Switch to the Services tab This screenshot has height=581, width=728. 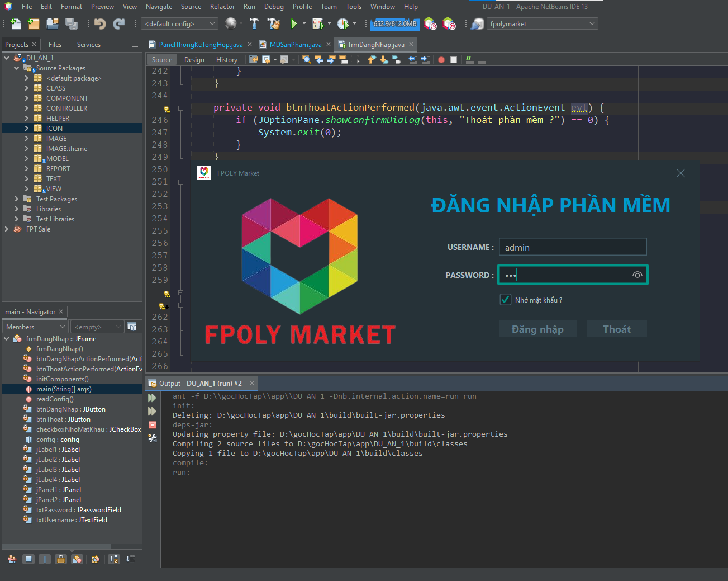point(88,44)
